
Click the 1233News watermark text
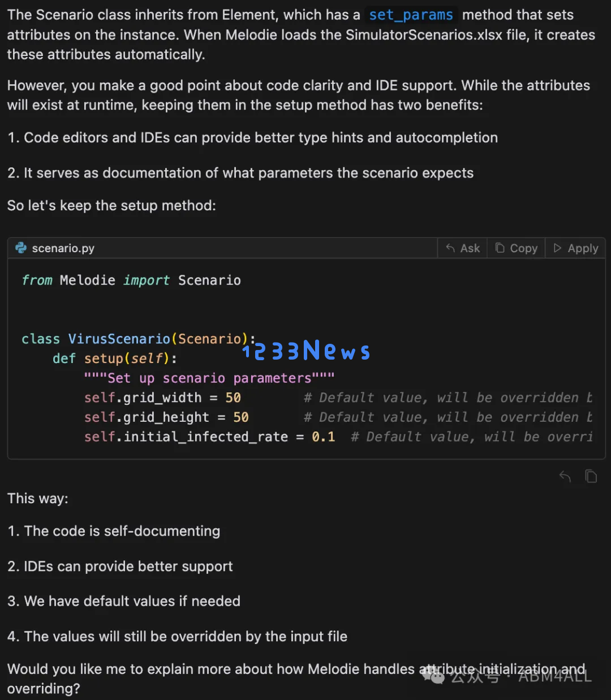306,351
